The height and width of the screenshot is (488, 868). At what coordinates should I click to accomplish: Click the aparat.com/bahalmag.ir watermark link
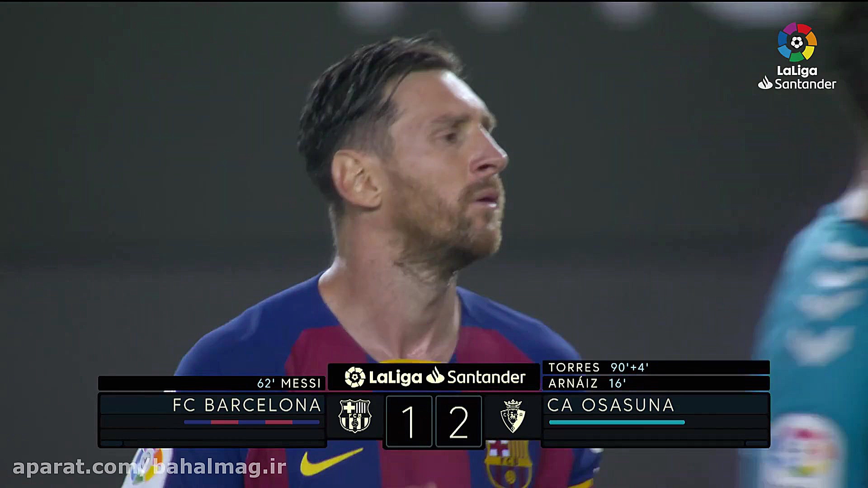point(150,467)
